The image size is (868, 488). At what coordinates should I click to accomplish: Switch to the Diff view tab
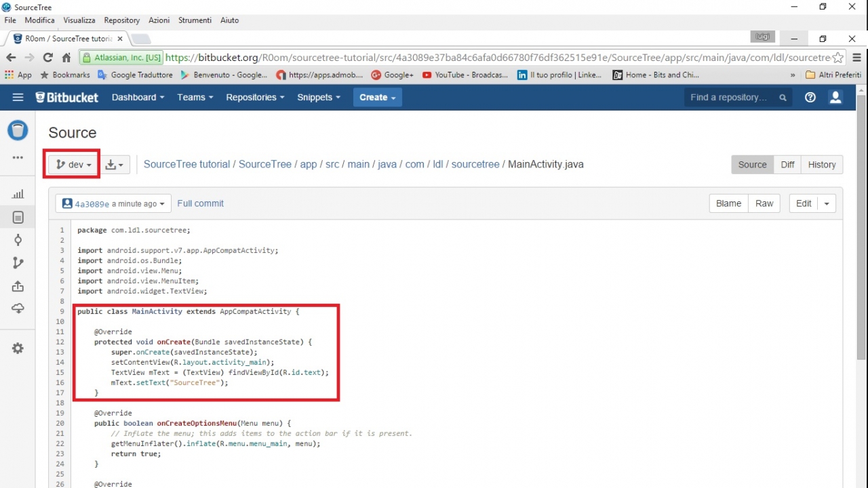[787, 165]
